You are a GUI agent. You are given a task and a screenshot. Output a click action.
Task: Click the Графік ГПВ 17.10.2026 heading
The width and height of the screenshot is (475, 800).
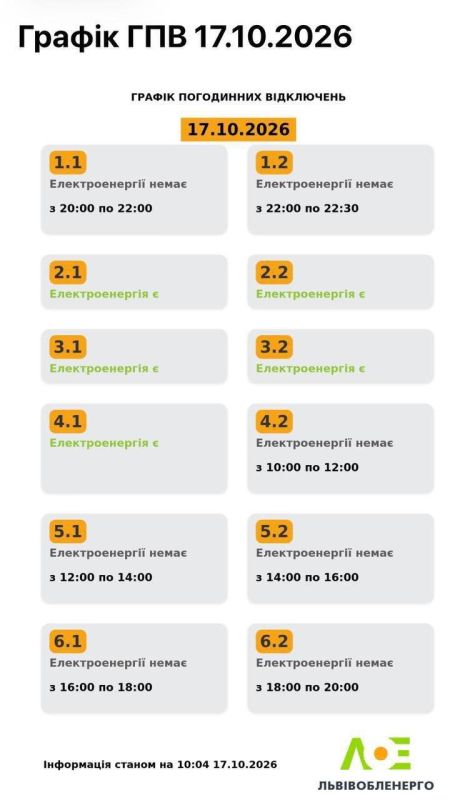click(x=185, y=37)
